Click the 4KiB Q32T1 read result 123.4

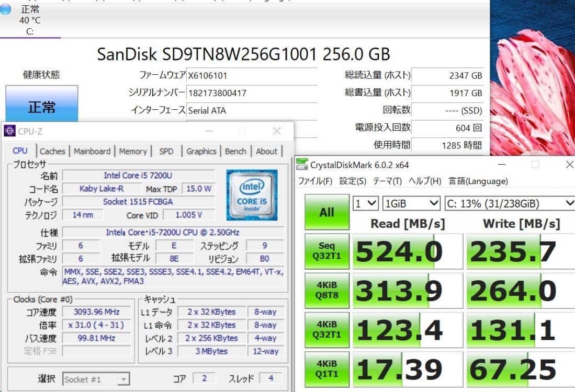coord(408,330)
